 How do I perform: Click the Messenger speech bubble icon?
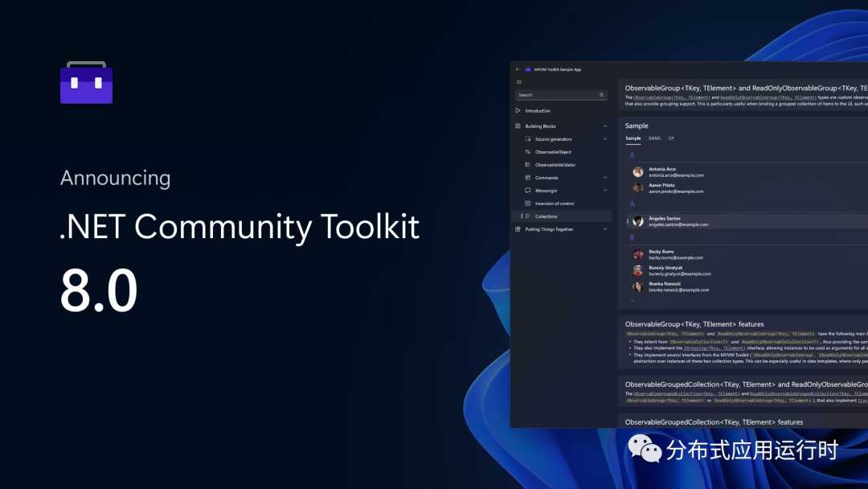coord(527,191)
